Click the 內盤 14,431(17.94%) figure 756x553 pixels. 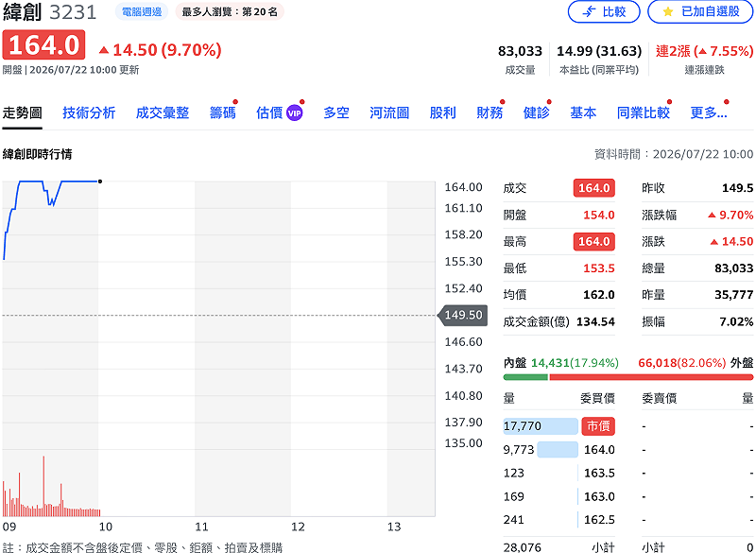point(575,363)
